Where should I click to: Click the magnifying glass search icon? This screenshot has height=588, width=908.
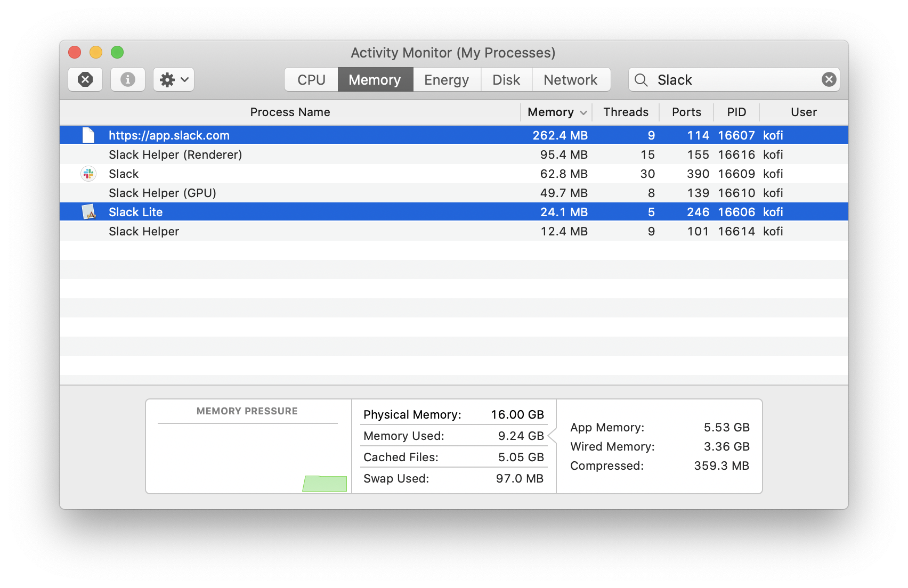[641, 80]
